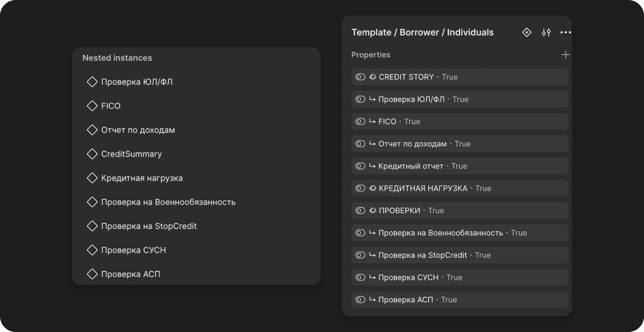Open the sliders adjust icon in the Template header
This screenshot has width=644, height=332.
pos(546,32)
